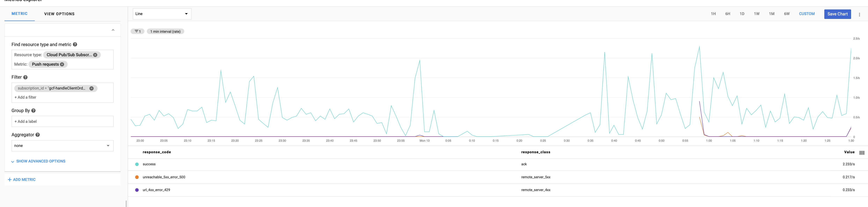
Task: Open the chart overflow three-dot menu
Action: [859, 14]
